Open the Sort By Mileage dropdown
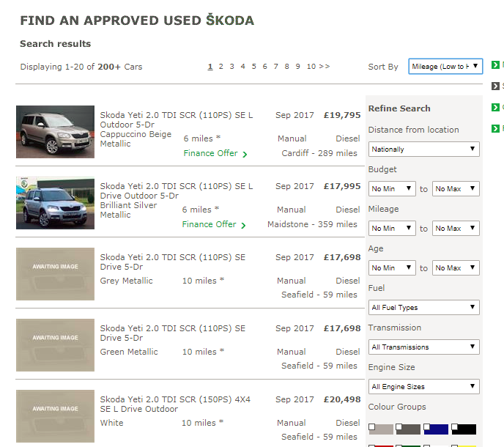The image size is (504, 447). coord(445,66)
